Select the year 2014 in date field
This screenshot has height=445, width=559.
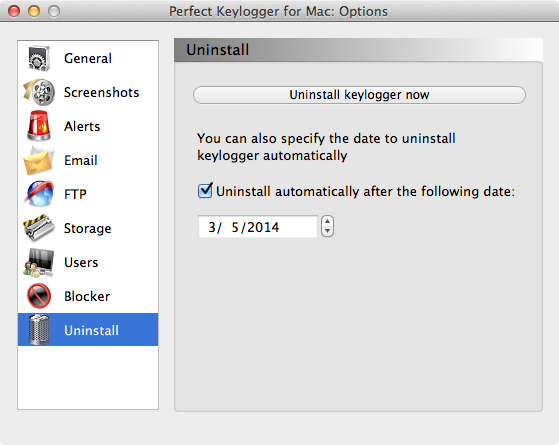(x=263, y=227)
